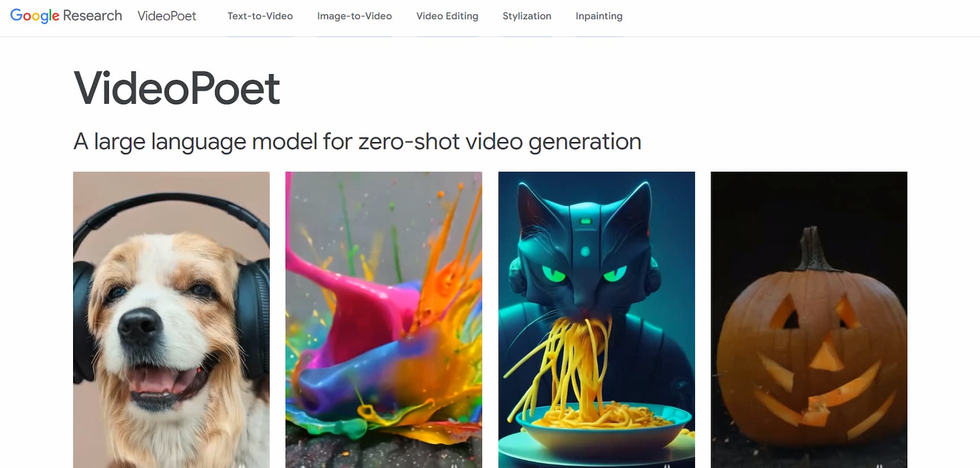Open the VideoPoet link in the header
This screenshot has width=980, height=468.
(167, 16)
